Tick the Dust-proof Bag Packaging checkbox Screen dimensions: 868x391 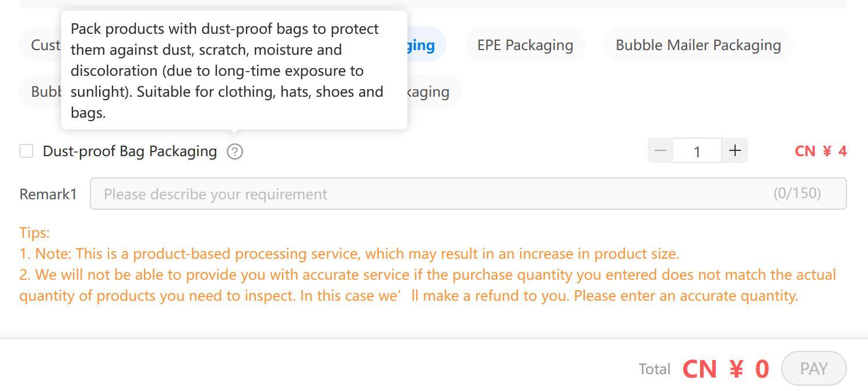[26, 152]
